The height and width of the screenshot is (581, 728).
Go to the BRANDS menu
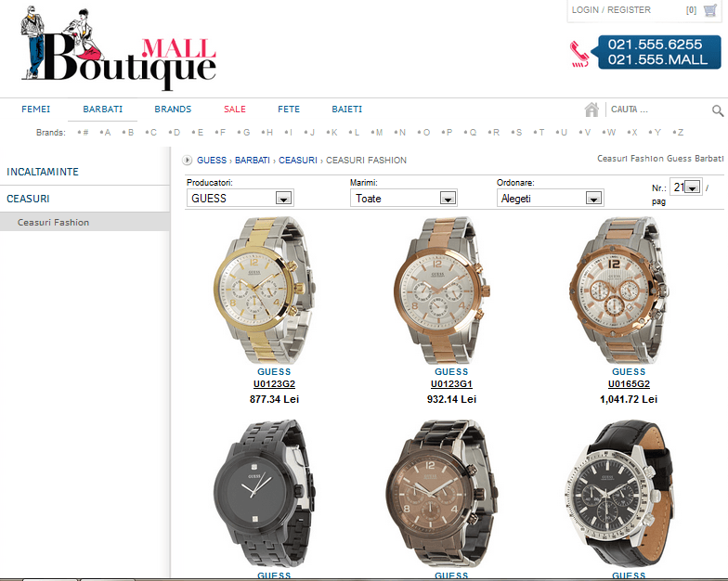click(x=173, y=110)
